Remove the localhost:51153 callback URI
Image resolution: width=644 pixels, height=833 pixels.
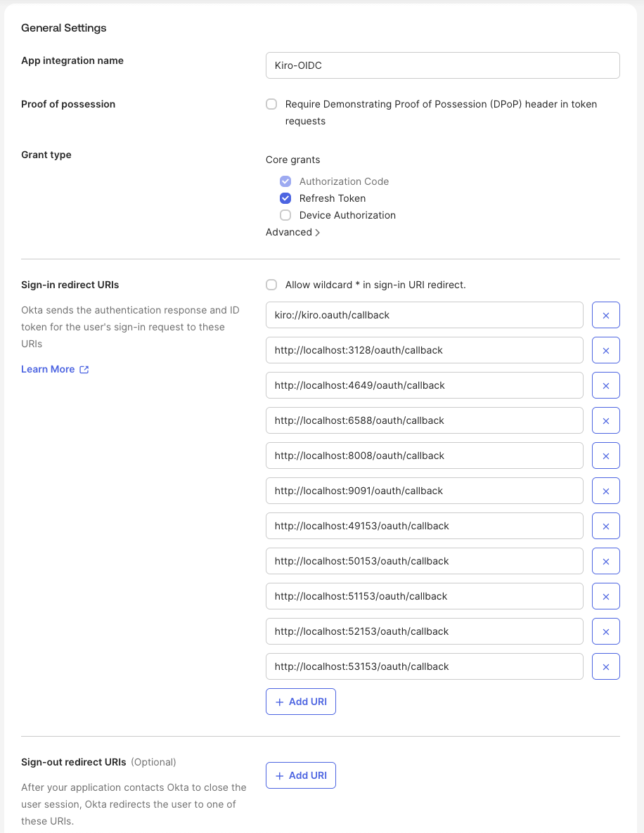pos(605,596)
